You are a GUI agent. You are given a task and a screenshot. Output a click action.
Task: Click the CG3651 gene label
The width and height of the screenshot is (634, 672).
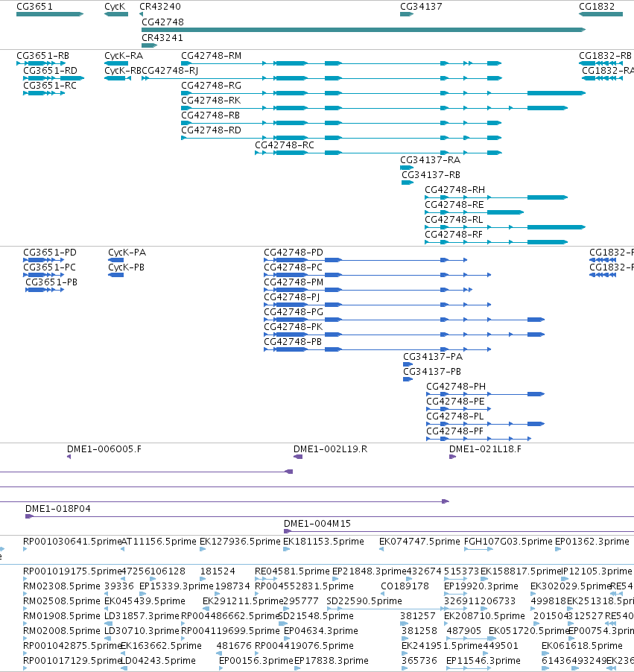pos(35,7)
